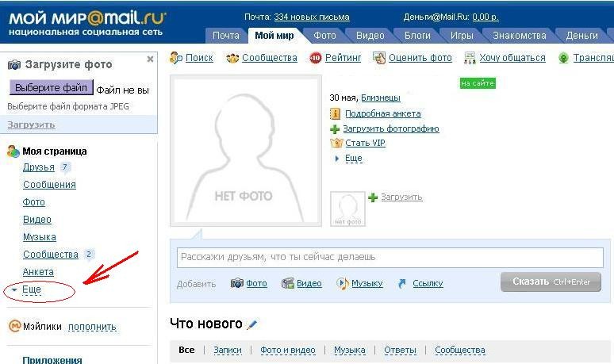The height and width of the screenshot is (364, 614).
Task: Click the Мой Мир@mail.ru logo
Action: coord(87,23)
